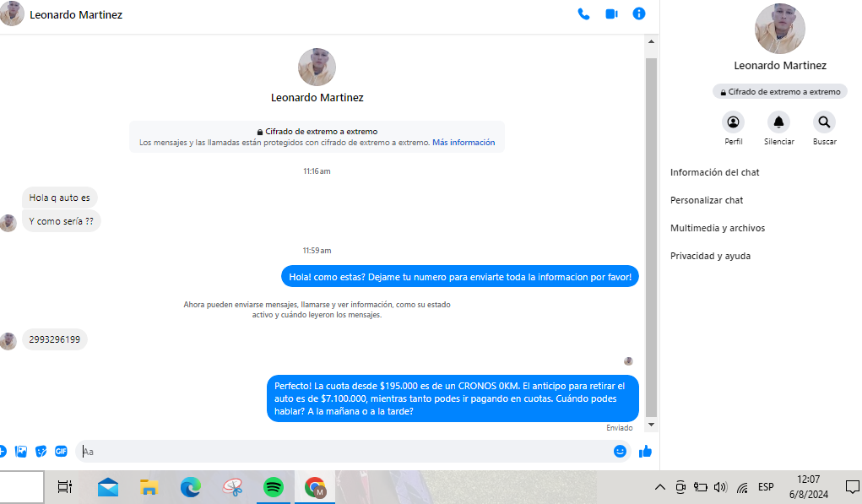Choose a sticker from the sticker icon
Viewport: 862px width, 504px height.
(41, 451)
